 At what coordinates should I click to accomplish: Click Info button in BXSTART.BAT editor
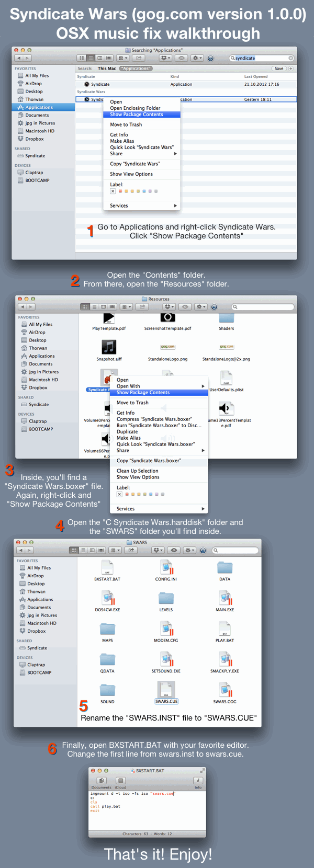[x=198, y=781]
